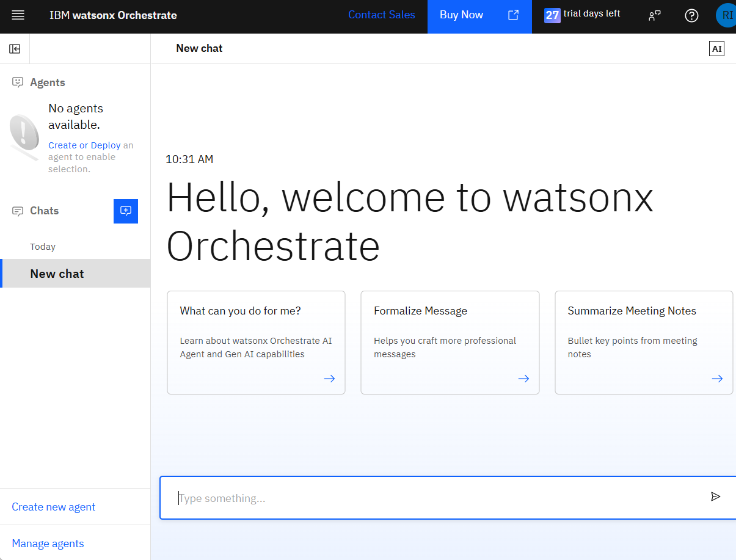Click the external link icon beside Buy Now
Image resolution: width=736 pixels, height=560 pixels.
pos(514,15)
